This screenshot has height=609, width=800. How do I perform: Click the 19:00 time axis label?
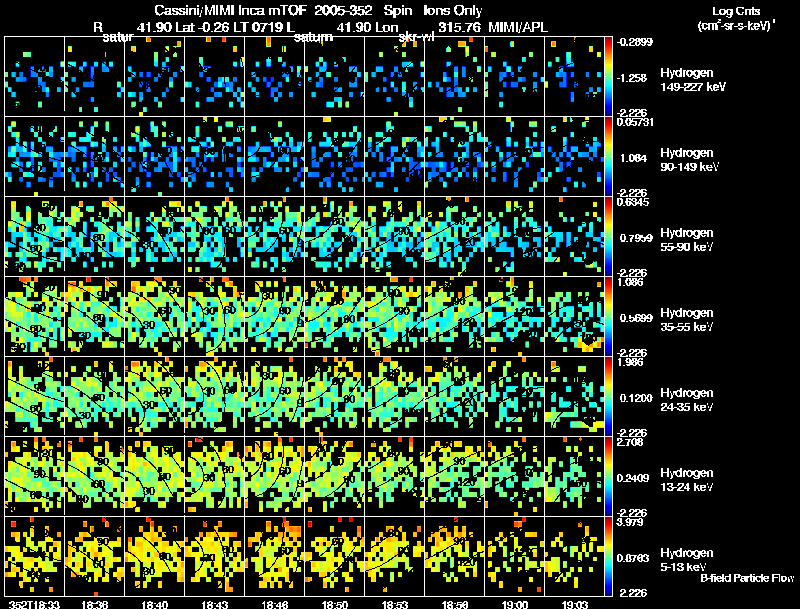click(514, 604)
